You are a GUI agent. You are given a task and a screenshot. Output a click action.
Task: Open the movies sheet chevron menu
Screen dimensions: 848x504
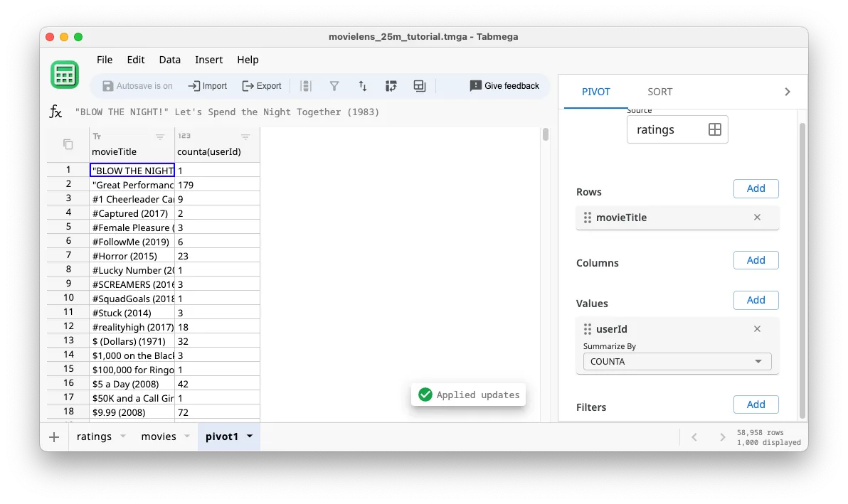point(186,436)
